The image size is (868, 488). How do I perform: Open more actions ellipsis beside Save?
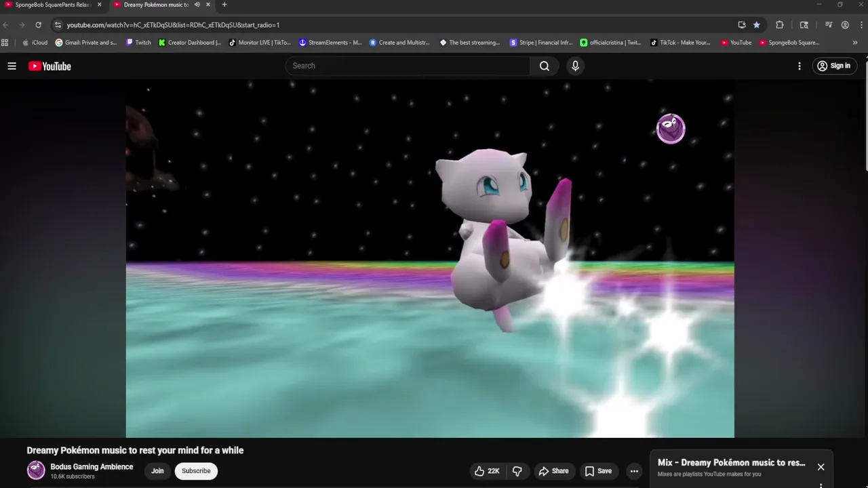click(634, 471)
